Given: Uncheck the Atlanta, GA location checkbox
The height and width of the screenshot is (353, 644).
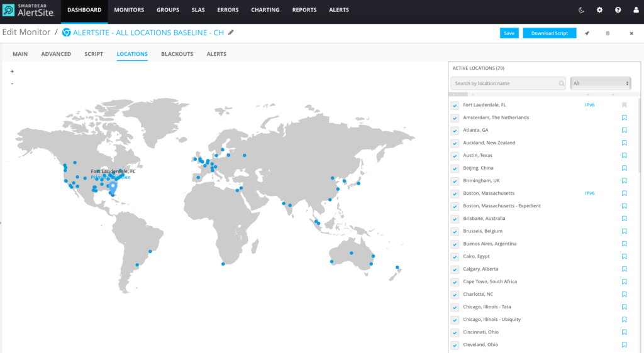Looking at the screenshot, I should click(455, 131).
